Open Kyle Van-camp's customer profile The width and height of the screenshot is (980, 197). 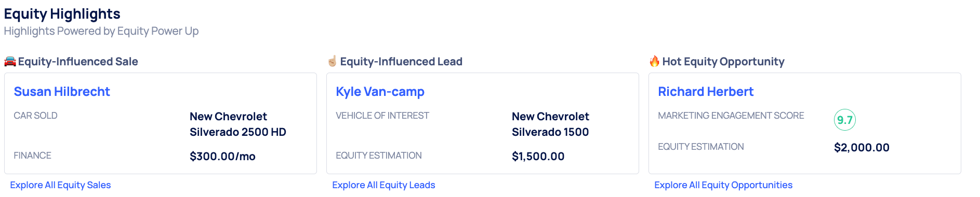(380, 92)
